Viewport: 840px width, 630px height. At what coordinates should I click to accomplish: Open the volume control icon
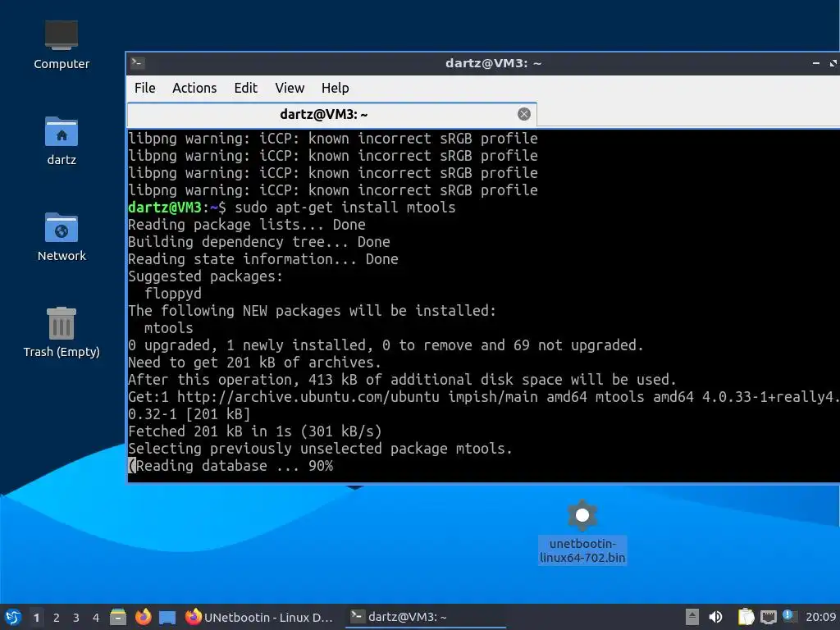click(715, 617)
